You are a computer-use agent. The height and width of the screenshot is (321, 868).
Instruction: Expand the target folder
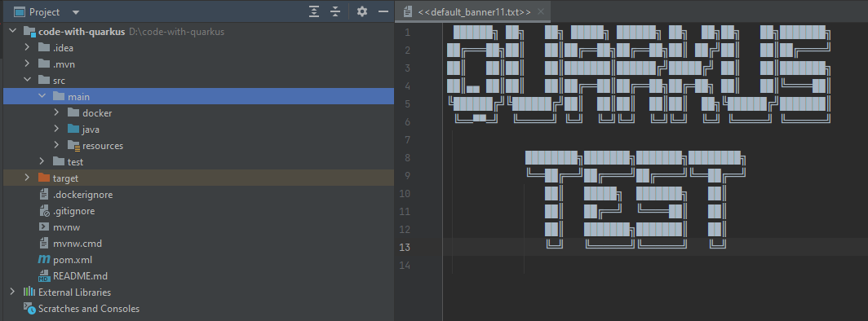(x=27, y=178)
